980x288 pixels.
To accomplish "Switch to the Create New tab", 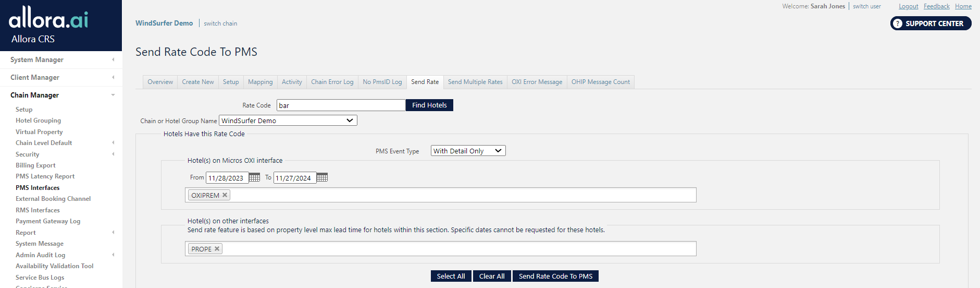I will 198,82.
